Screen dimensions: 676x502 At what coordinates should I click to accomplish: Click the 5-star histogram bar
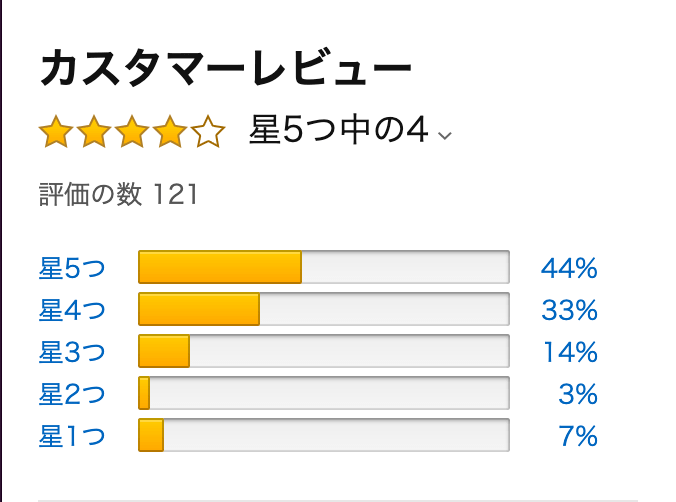(324, 267)
